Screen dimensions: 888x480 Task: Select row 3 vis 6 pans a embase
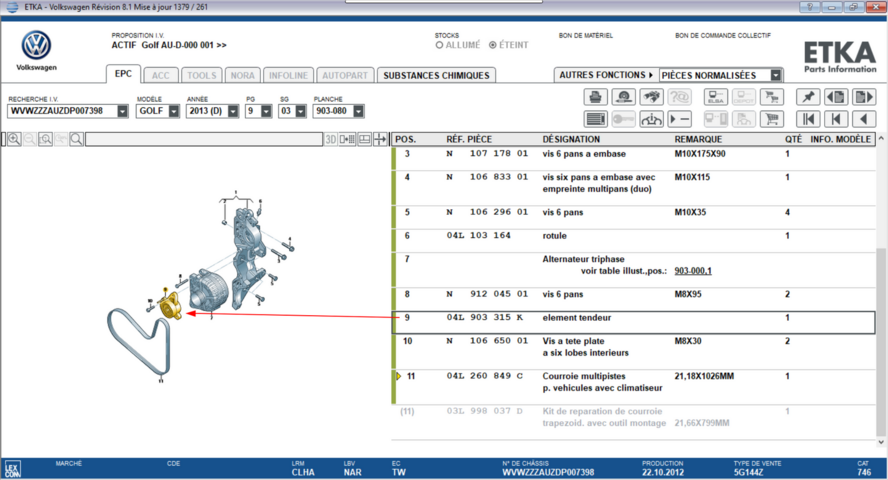pyautogui.click(x=634, y=158)
